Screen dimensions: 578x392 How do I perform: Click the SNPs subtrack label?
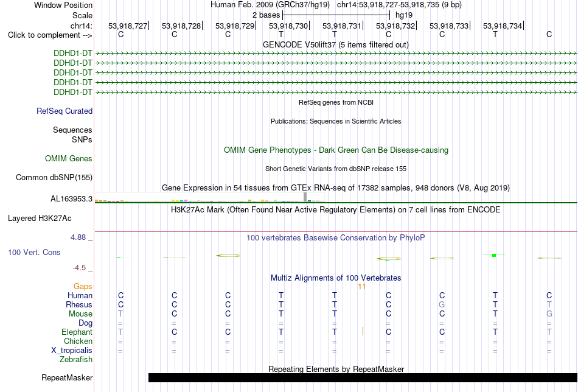point(82,140)
